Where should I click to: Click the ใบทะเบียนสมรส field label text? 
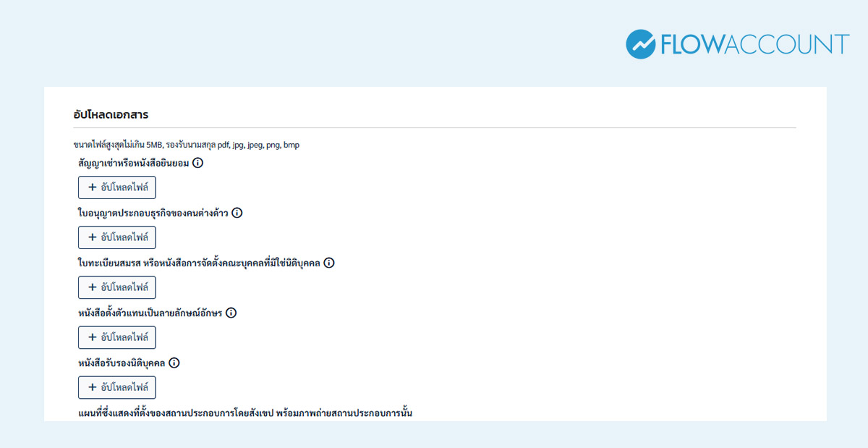(x=199, y=263)
